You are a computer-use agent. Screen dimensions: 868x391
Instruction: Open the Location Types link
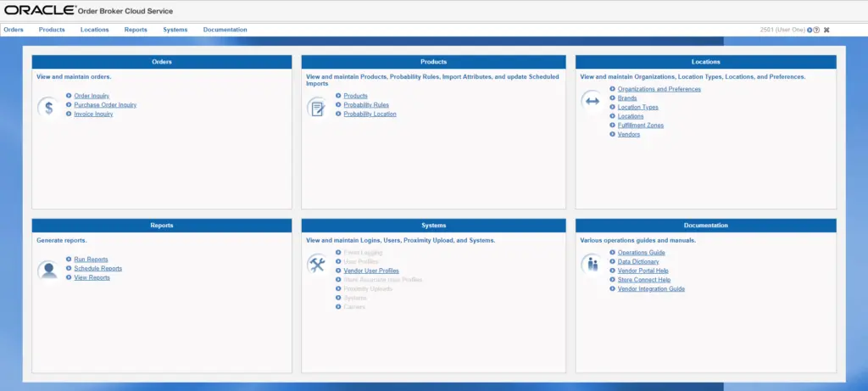(638, 107)
